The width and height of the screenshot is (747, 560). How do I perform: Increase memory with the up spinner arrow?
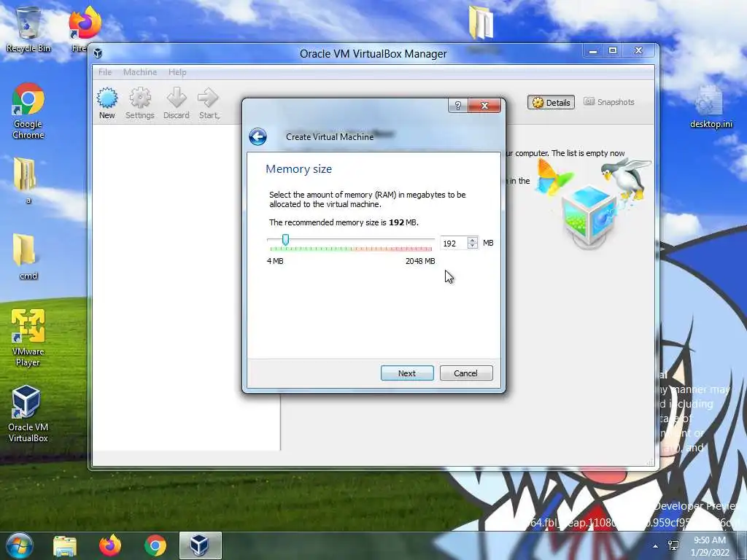(472, 240)
